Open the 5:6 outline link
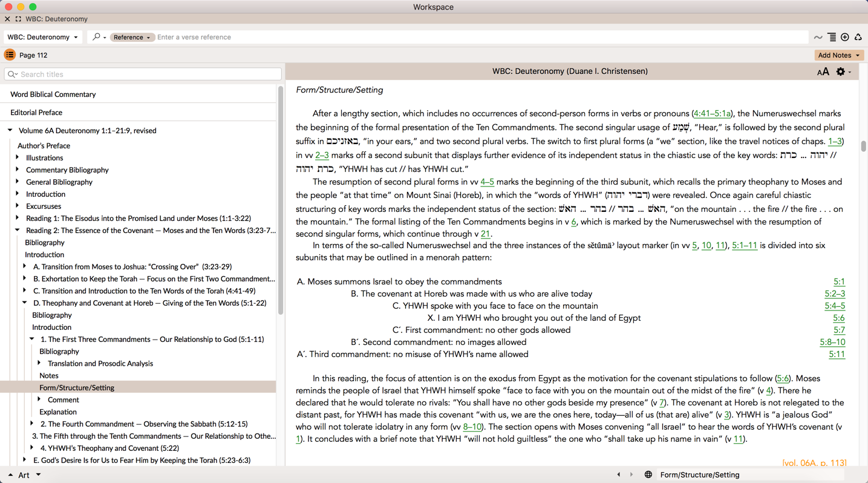 (x=838, y=318)
